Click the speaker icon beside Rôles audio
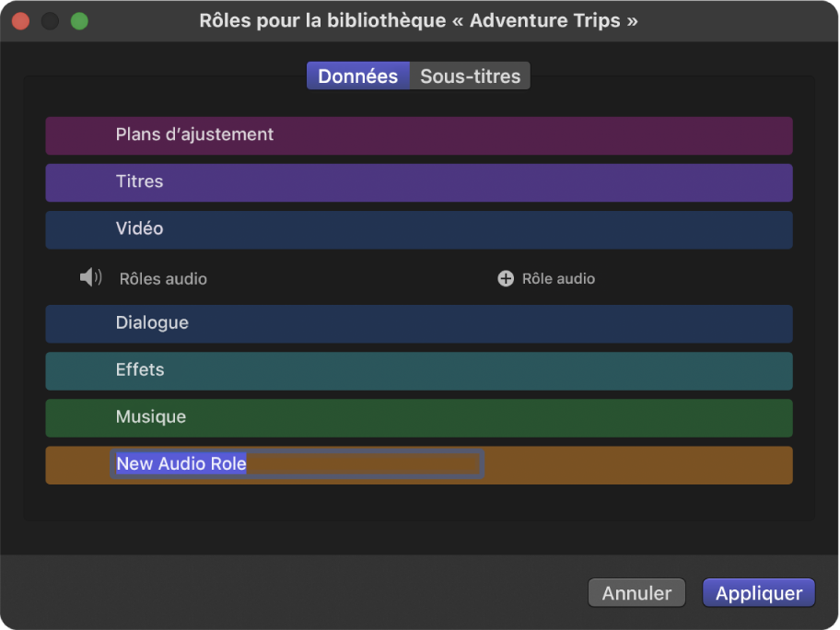This screenshot has height=630, width=840. (x=90, y=277)
